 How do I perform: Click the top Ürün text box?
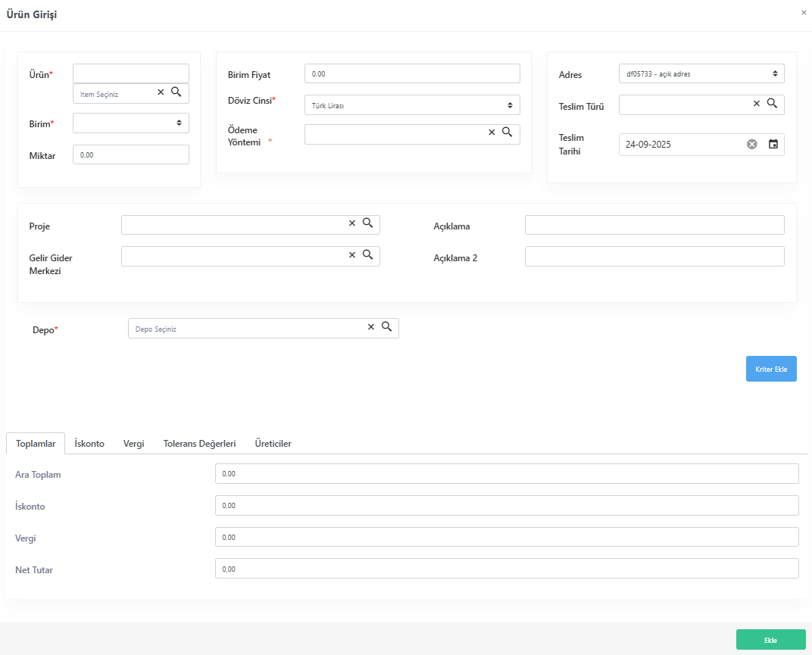point(131,73)
